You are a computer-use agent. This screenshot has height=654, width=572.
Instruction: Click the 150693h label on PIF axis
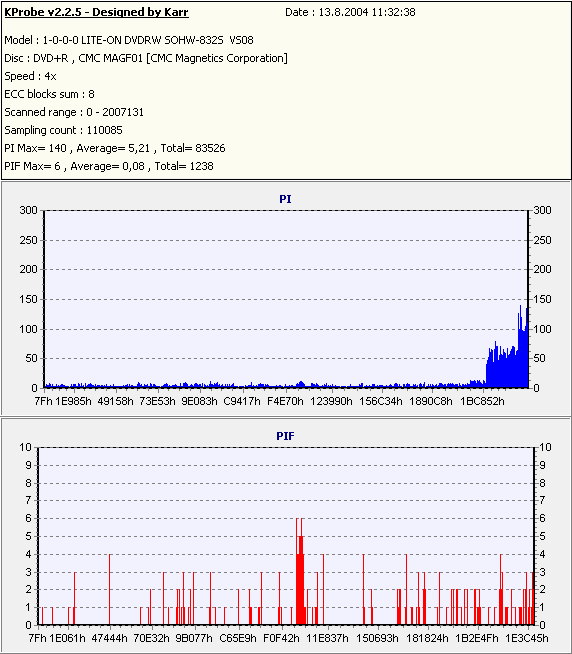pyautogui.click(x=377, y=638)
